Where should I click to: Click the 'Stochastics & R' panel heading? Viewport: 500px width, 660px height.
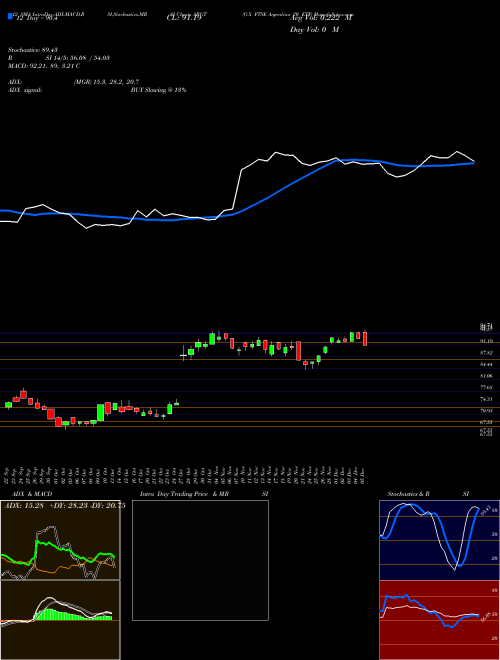tap(409, 494)
